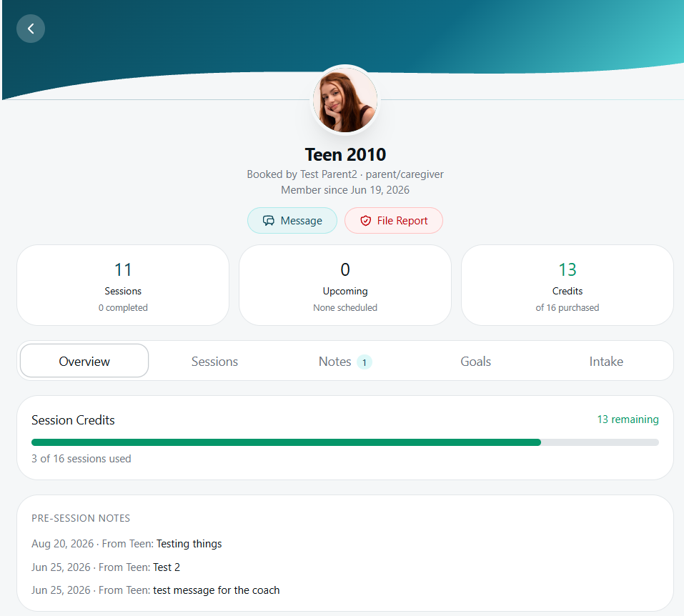Click the chat bubble icon in Message button
The image size is (684, 616).
point(268,221)
